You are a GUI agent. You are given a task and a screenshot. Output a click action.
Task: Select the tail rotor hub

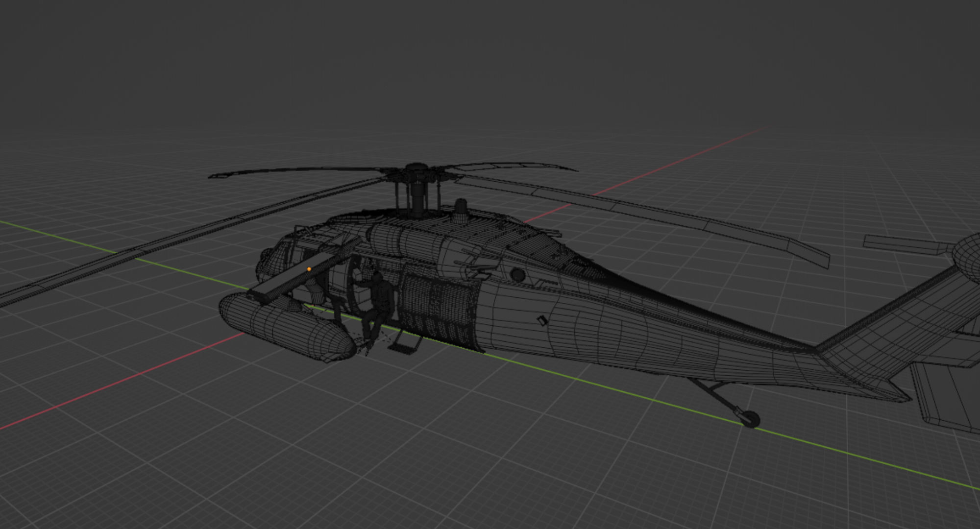pos(968,260)
